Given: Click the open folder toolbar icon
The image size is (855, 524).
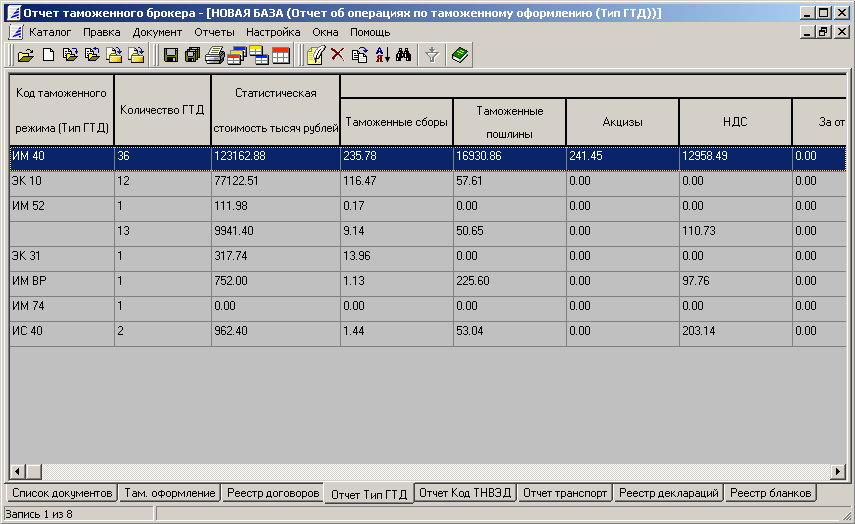Looking at the screenshot, I should (25, 56).
